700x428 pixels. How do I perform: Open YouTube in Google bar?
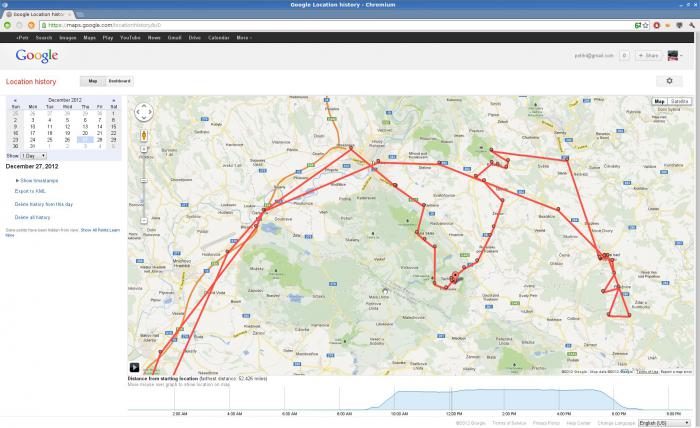(130, 38)
